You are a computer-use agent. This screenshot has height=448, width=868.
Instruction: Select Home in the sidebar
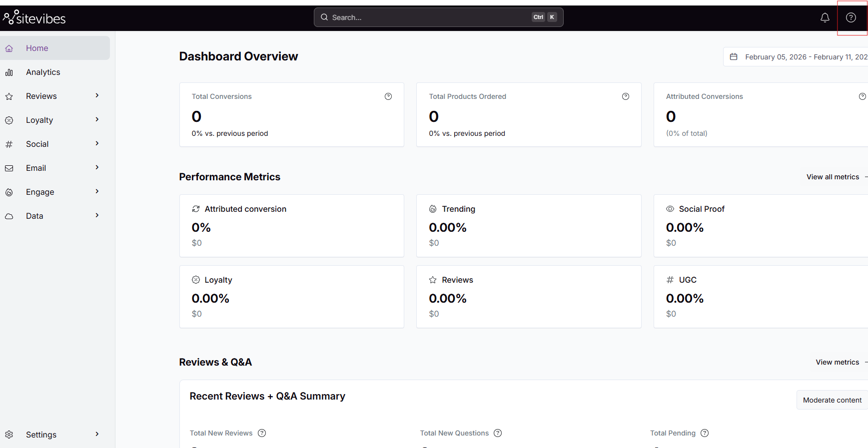tap(37, 48)
